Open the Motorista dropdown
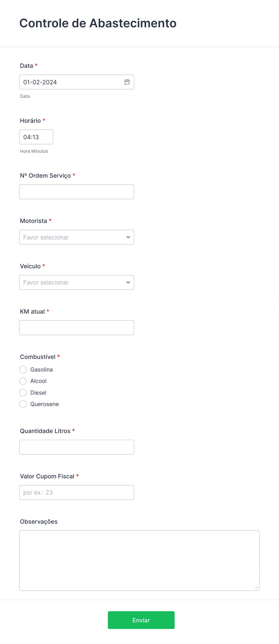Screen dimensions: 279x644 pyautogui.click(x=72, y=237)
